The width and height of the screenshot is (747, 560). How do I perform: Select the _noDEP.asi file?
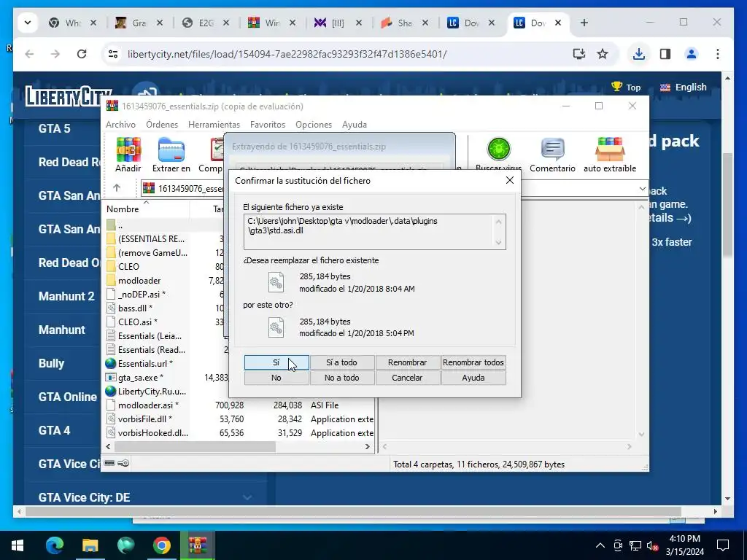[x=142, y=295]
